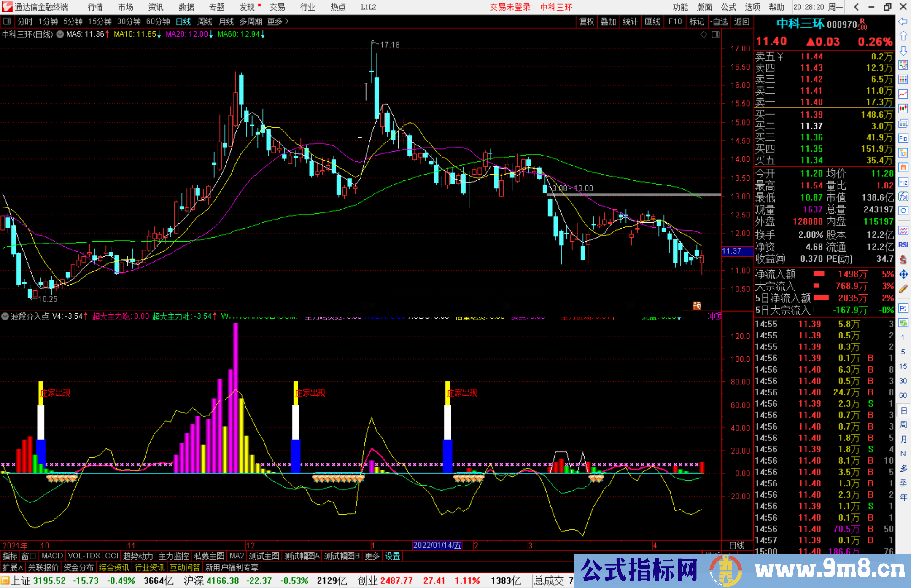This screenshot has width=911, height=588.
Task: Open the F10 company info sidebar icon
Action: click(x=903, y=138)
